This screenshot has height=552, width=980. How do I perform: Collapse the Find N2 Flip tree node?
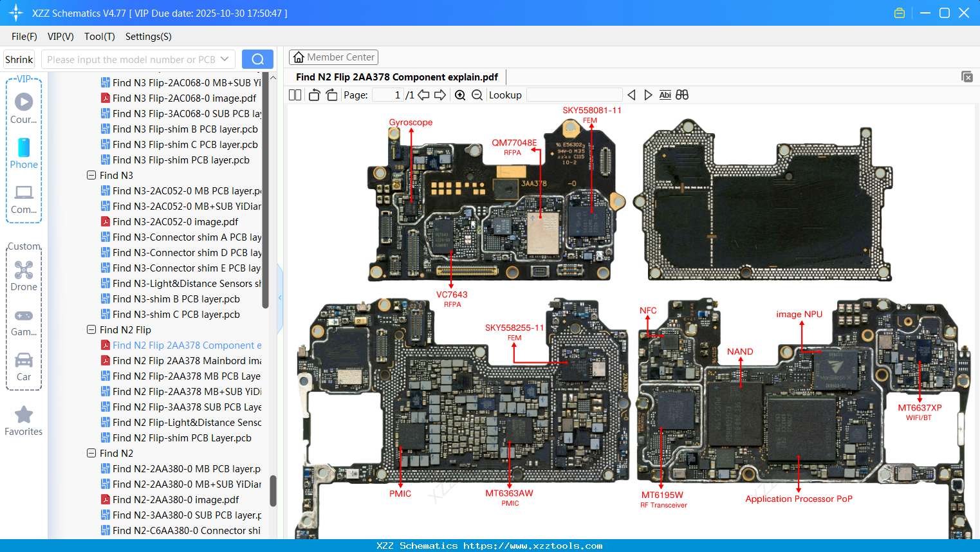(91, 329)
